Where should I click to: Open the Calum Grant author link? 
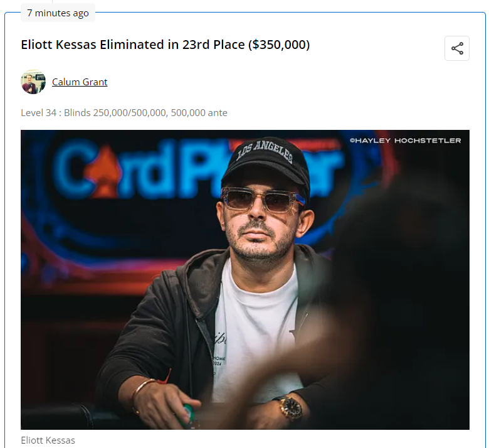pyautogui.click(x=80, y=82)
